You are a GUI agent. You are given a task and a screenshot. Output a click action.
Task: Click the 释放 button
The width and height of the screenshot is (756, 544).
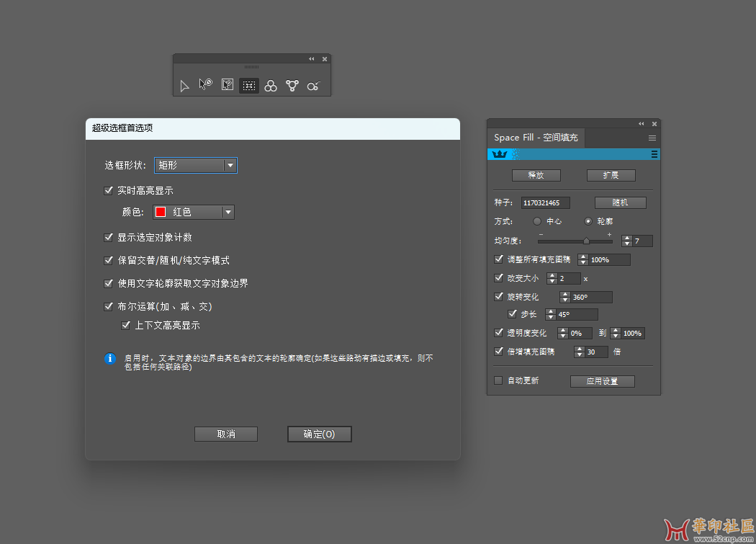[536, 175]
